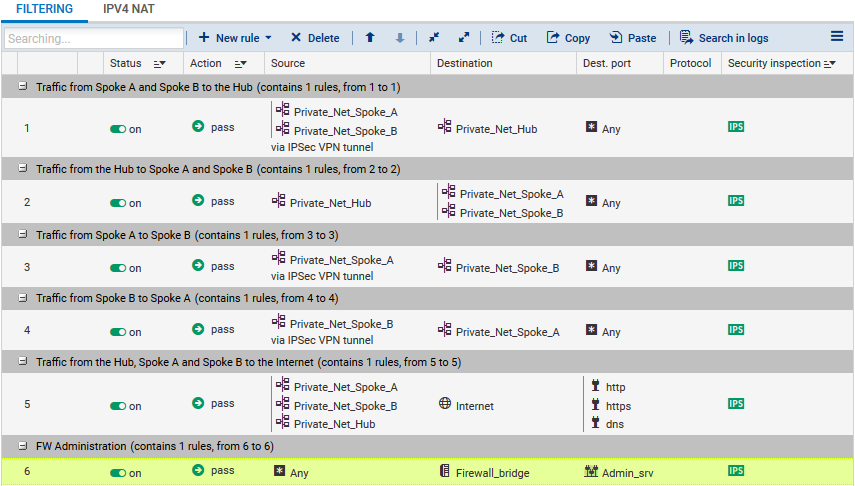Select the FILTERING tab
Viewport: 855px width, 486px height.
(x=44, y=9)
